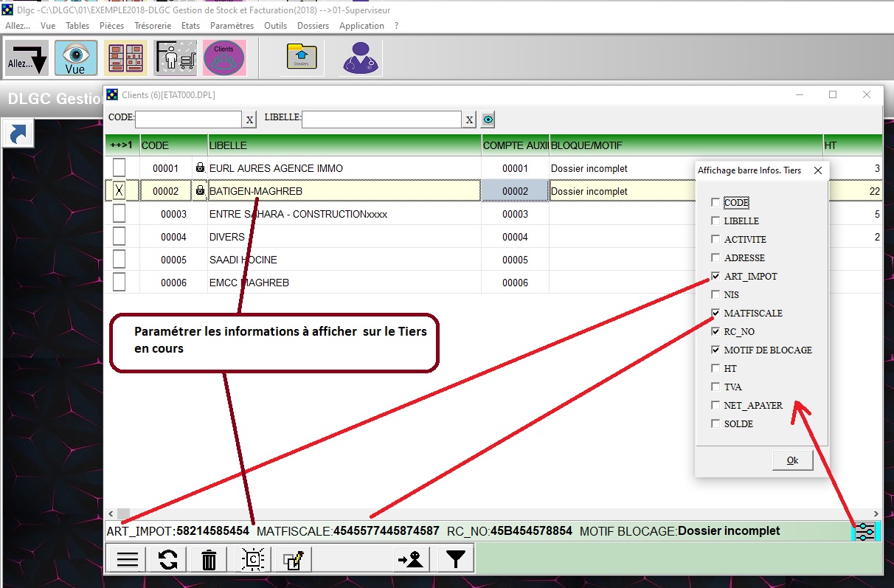
Task: Toggle the ADRESSE checkbox
Action: point(715,257)
